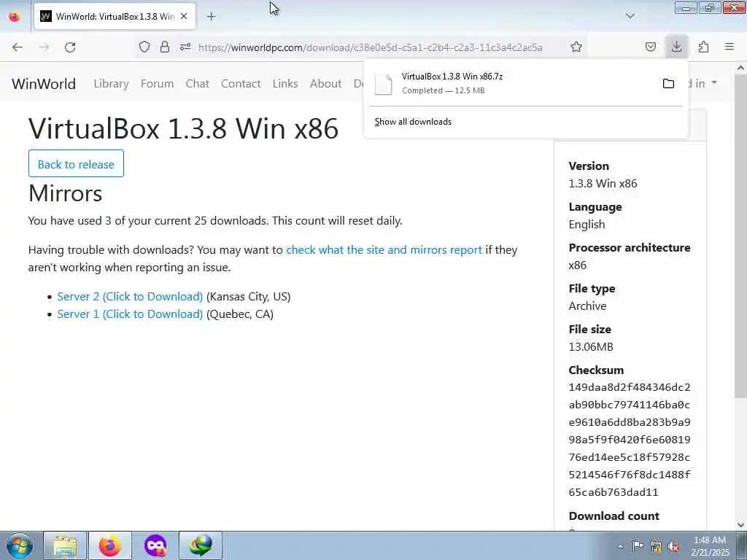747x560 pixels.
Task: Open a new tab with plus button
Action: tap(212, 17)
